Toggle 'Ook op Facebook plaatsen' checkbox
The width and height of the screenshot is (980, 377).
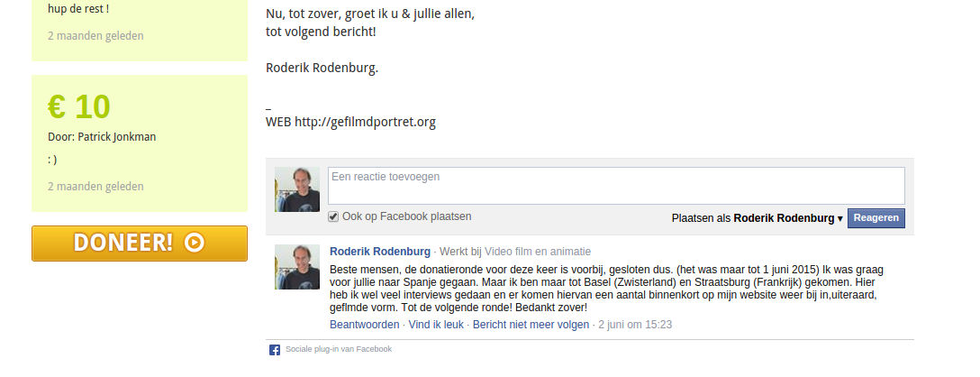tap(334, 216)
